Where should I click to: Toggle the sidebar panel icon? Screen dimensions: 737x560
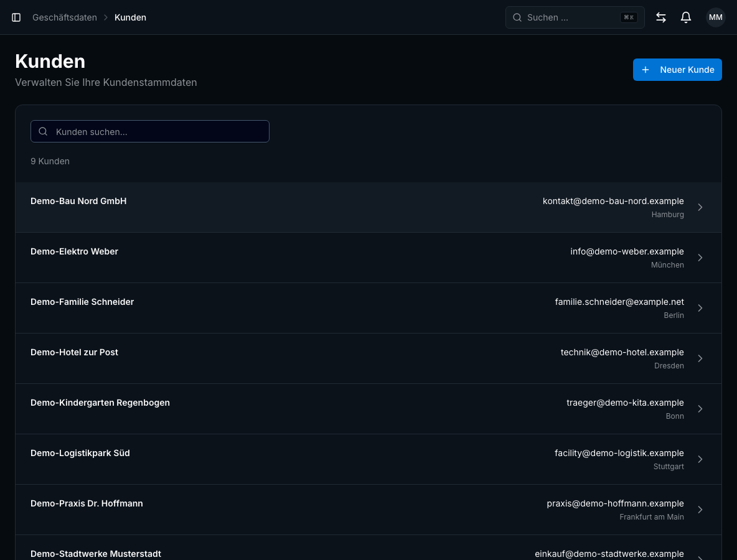(x=16, y=17)
